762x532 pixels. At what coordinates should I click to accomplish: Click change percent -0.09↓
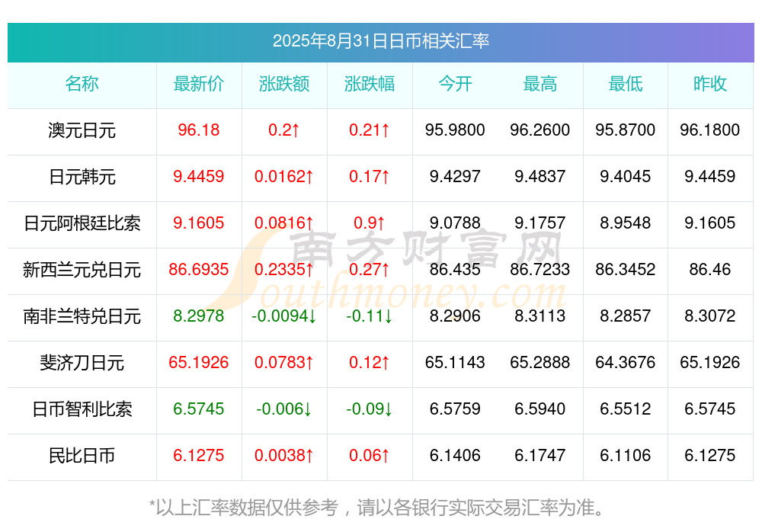click(x=370, y=409)
